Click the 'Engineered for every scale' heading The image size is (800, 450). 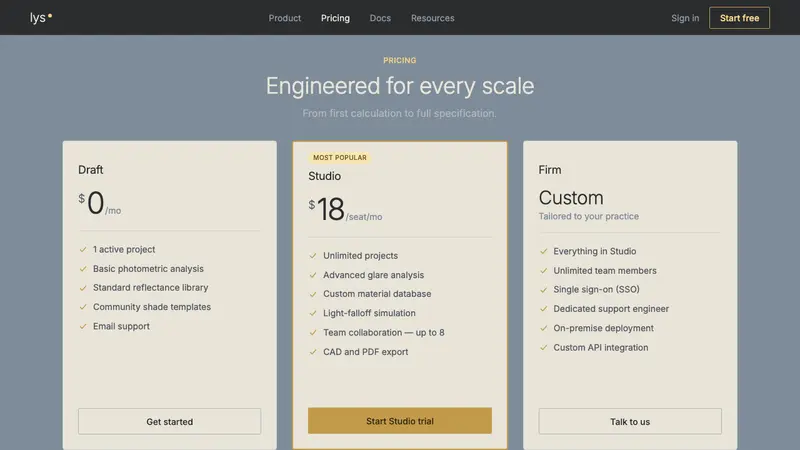click(399, 86)
